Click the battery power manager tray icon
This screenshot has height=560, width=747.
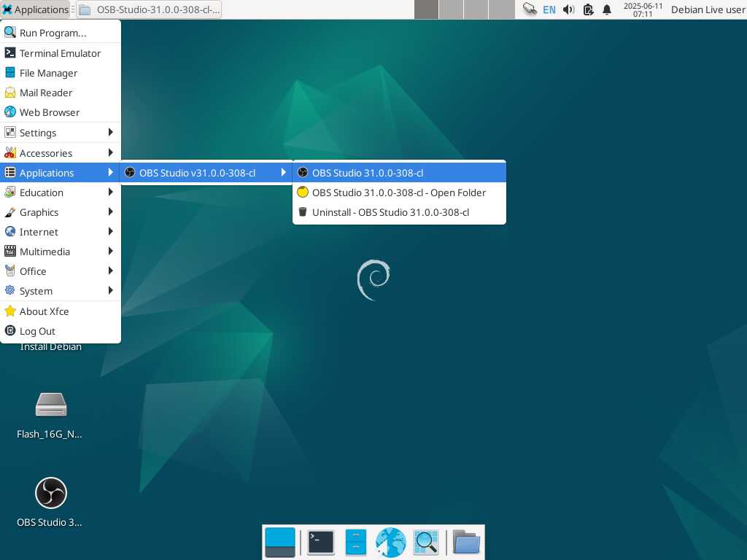(x=589, y=9)
